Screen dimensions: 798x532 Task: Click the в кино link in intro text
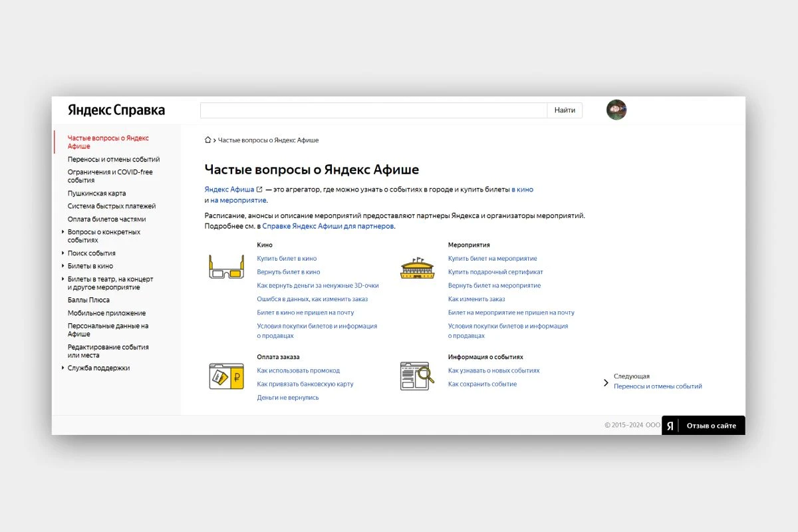pos(522,190)
